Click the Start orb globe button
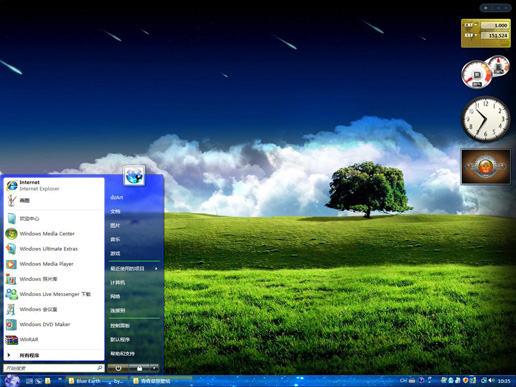The height and width of the screenshot is (387, 516). click(x=12, y=380)
